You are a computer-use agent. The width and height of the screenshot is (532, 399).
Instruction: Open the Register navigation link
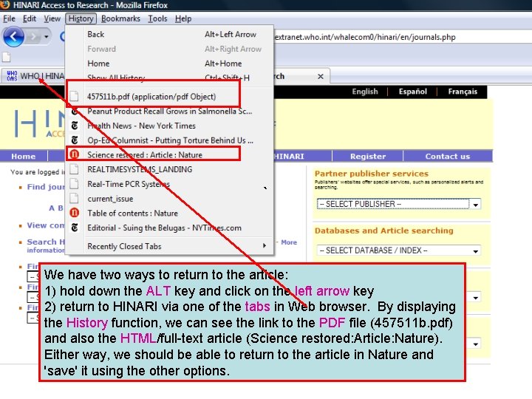click(368, 157)
